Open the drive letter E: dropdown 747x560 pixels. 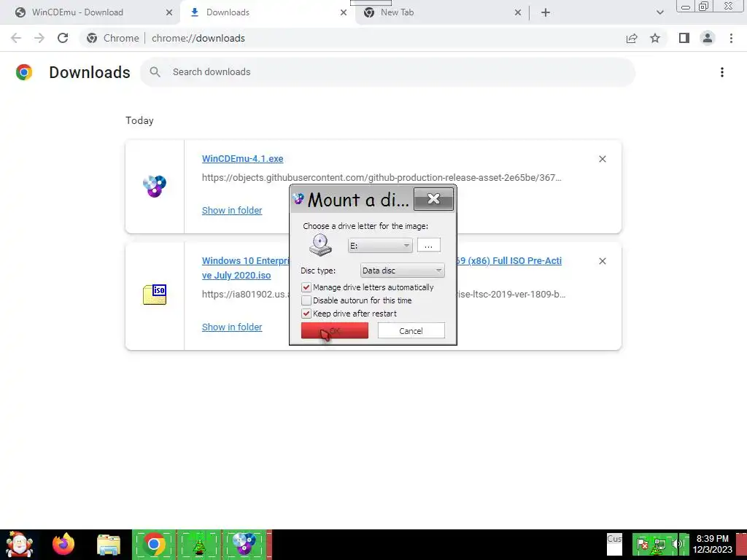pyautogui.click(x=380, y=246)
